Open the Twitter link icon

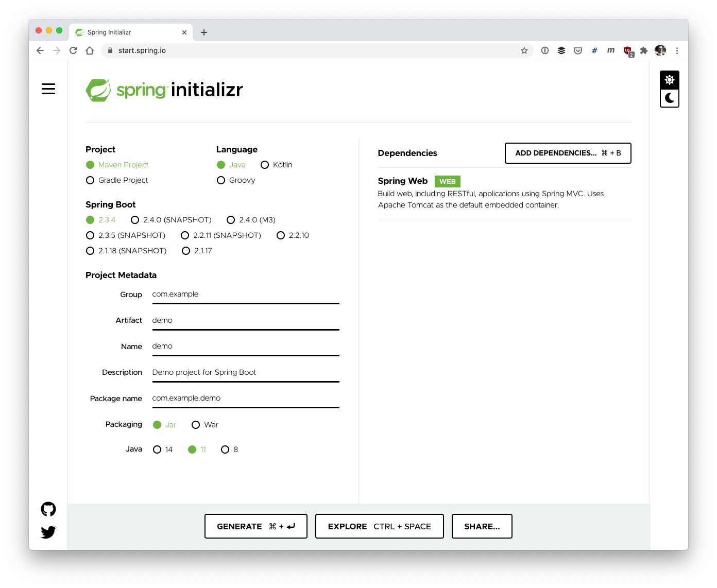[x=48, y=532]
